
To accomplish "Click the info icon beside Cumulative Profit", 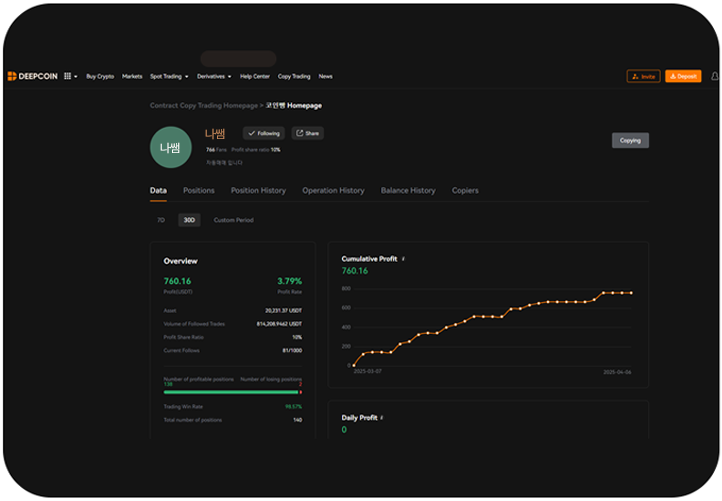I will pyautogui.click(x=403, y=259).
